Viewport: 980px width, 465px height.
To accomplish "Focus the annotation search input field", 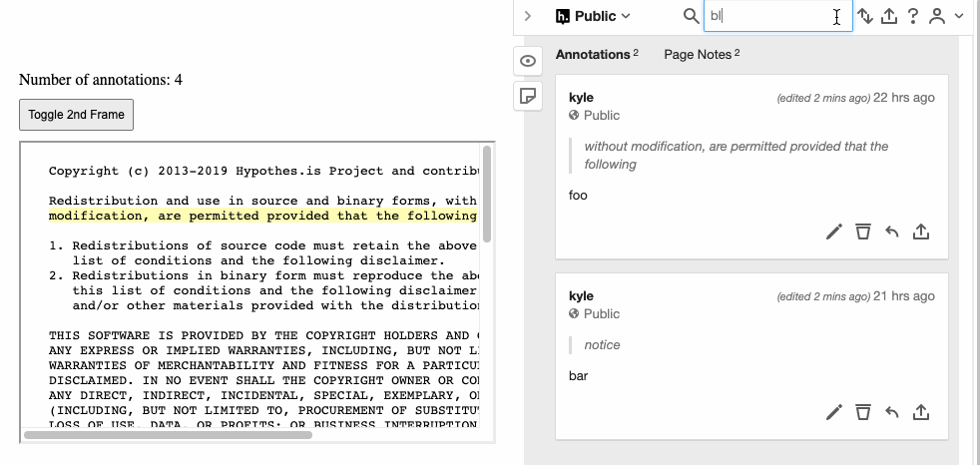I will (777, 16).
